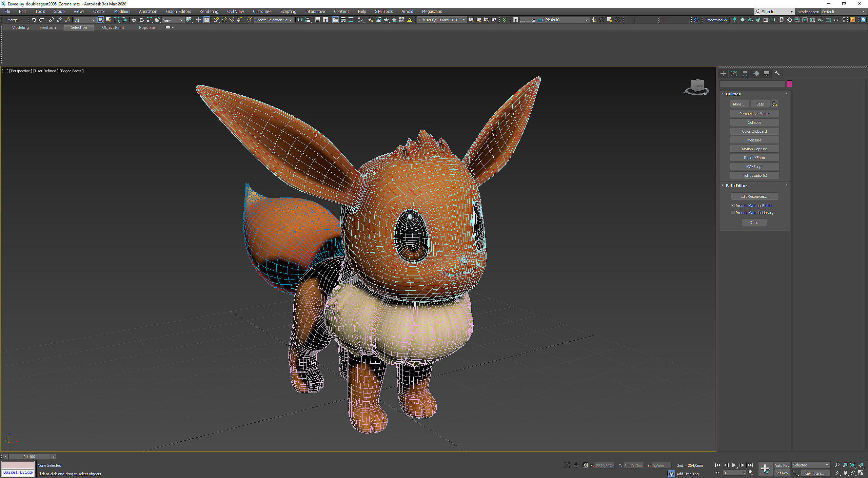Open Time Configuration icon
Image resolution: width=868 pixels, height=478 pixels.
point(751,473)
